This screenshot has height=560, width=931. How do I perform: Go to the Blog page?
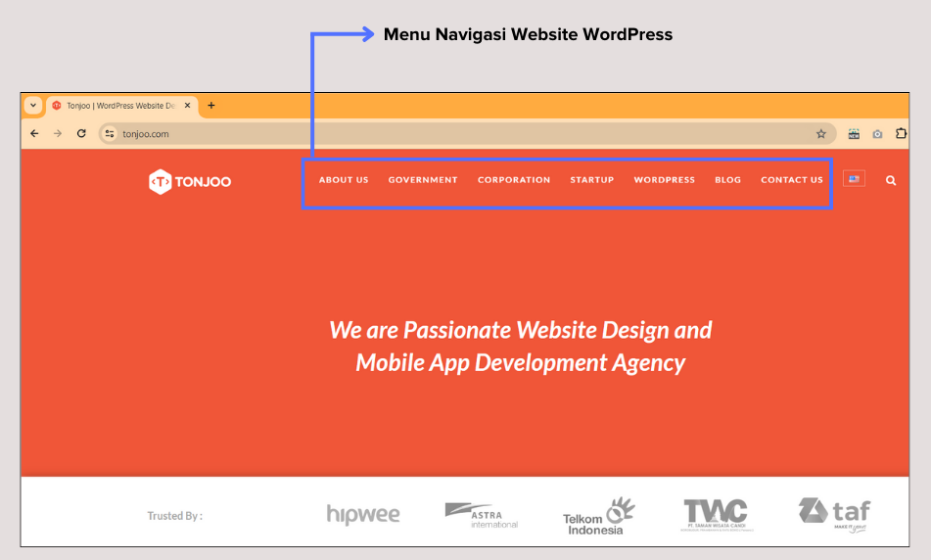(728, 180)
